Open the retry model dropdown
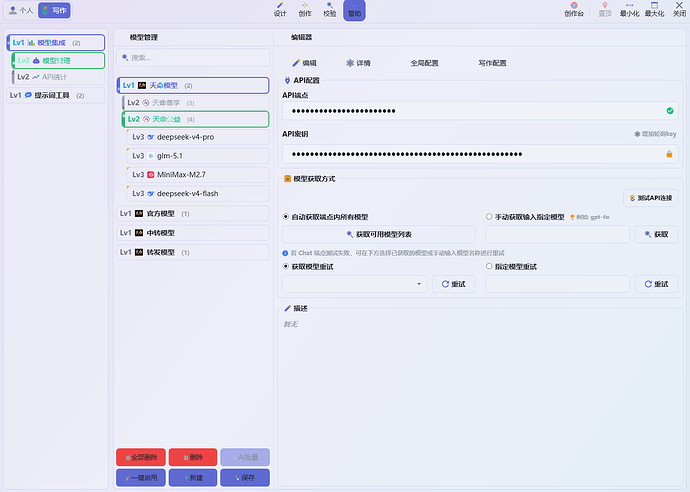Screen dimensions: 690x492 click(355, 284)
